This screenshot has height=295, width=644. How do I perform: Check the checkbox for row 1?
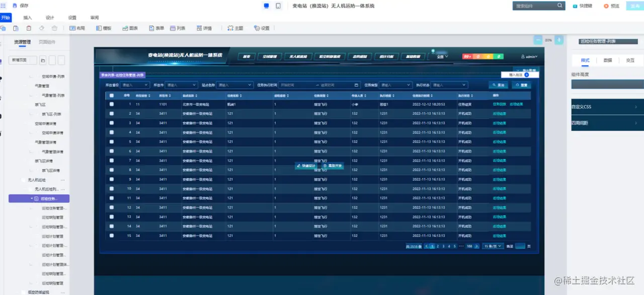tap(112, 104)
